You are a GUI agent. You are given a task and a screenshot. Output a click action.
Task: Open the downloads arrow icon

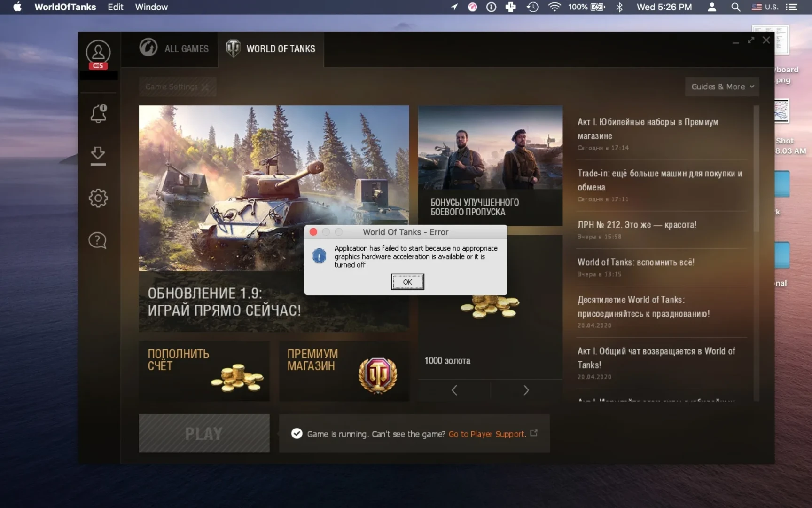tap(98, 156)
